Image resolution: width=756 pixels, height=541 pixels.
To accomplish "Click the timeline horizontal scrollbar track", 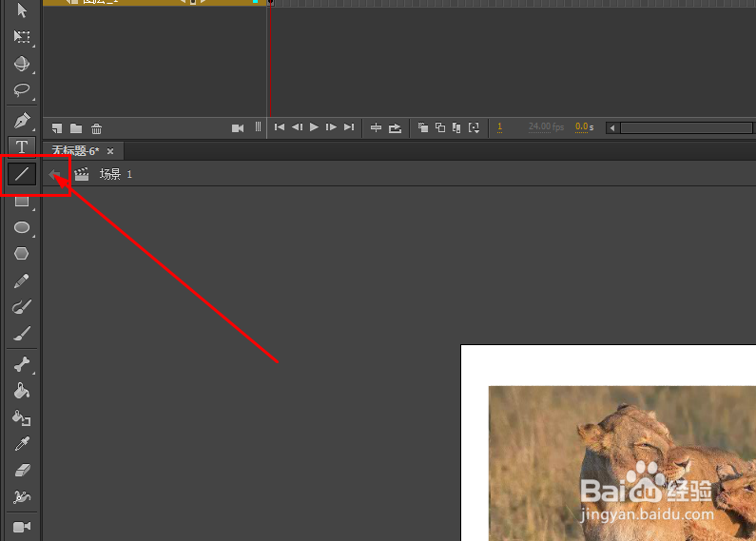I will tap(686, 127).
